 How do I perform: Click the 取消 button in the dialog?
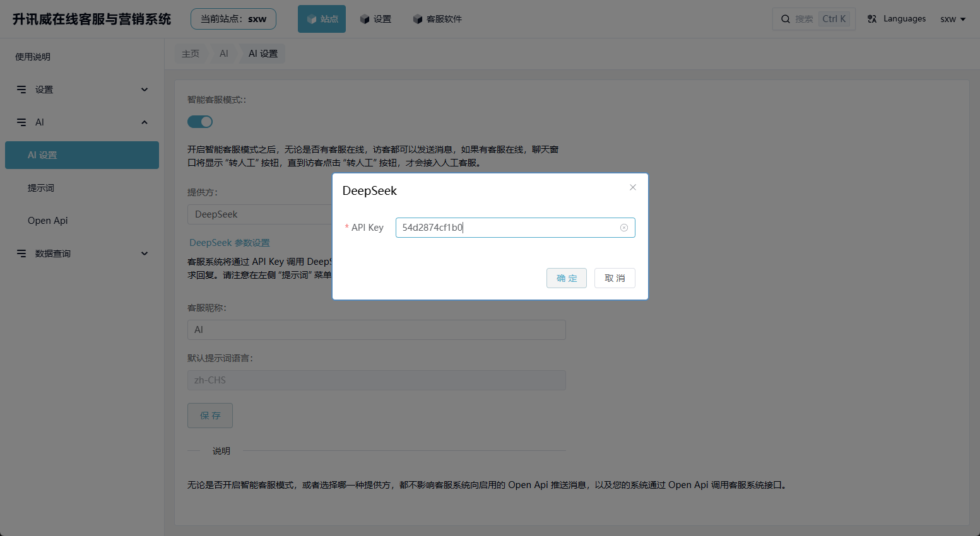coord(615,278)
